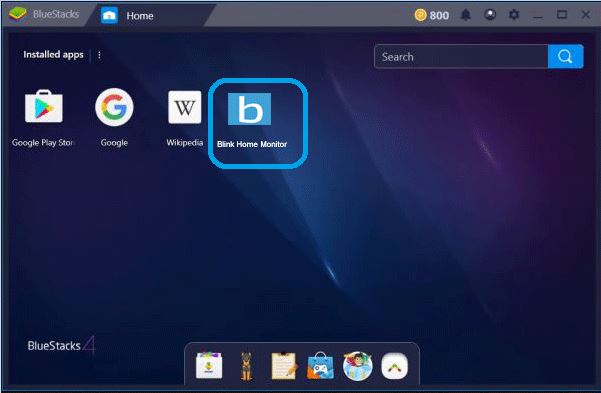Image resolution: width=601 pixels, height=393 pixels.
Task: Click the 800 coins balance
Action: click(432, 15)
